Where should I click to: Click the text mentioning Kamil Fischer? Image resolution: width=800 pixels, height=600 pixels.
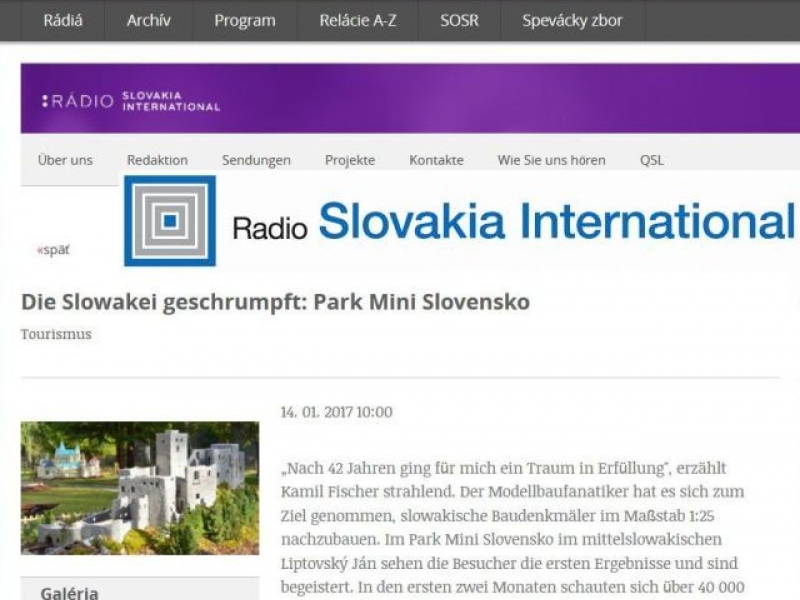(x=330, y=492)
